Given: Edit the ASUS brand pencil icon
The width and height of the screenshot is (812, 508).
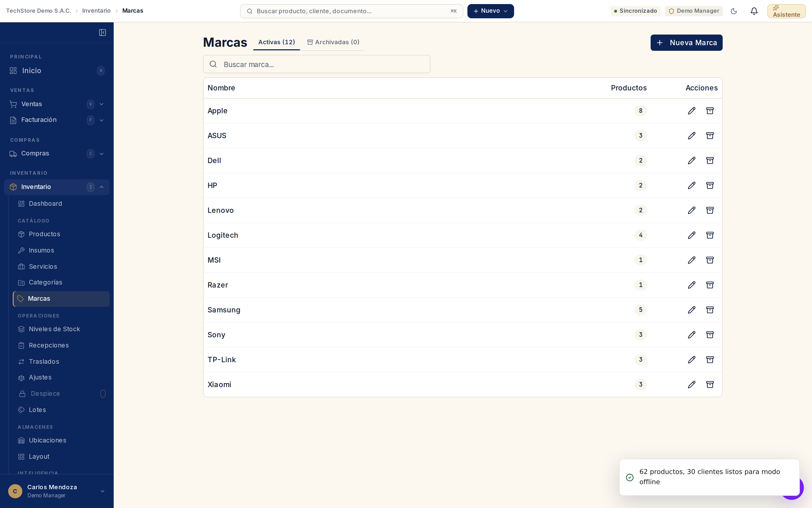Looking at the screenshot, I should [691, 136].
